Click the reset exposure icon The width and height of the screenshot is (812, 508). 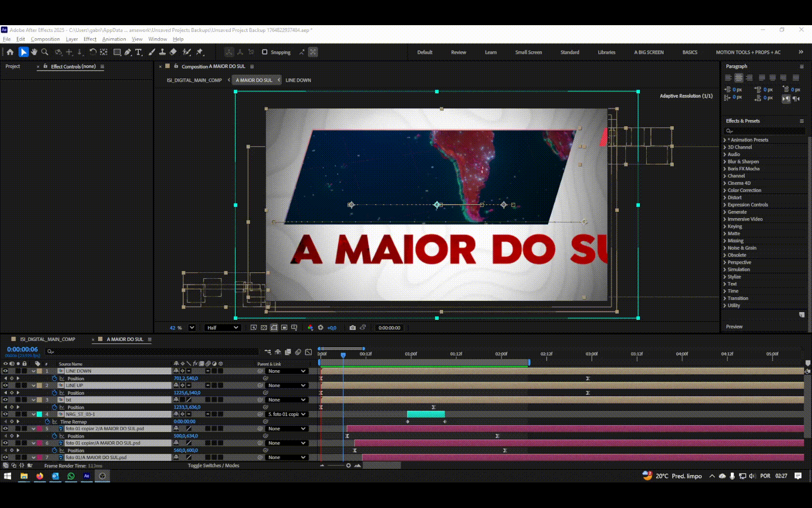click(x=320, y=328)
